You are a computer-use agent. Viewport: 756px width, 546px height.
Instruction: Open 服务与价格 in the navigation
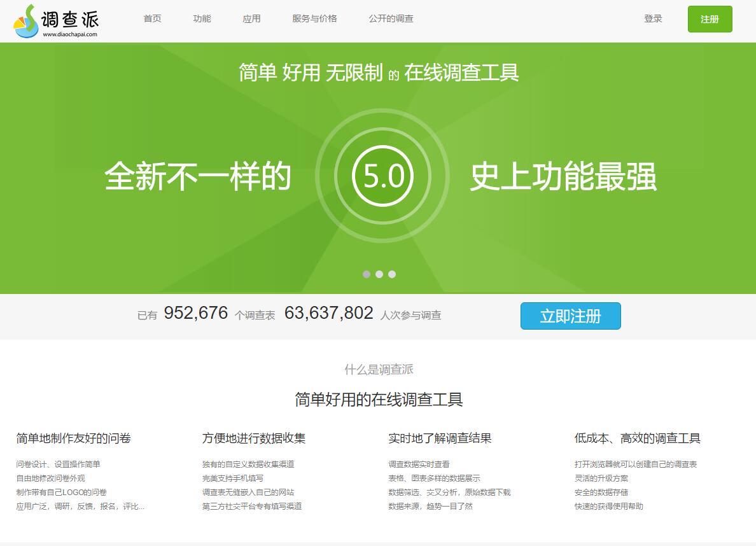[314, 19]
